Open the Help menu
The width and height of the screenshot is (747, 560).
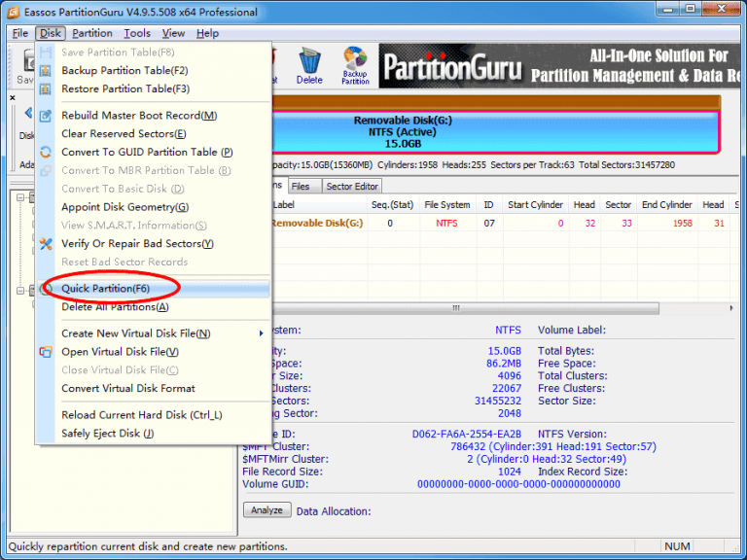pyautogui.click(x=207, y=33)
